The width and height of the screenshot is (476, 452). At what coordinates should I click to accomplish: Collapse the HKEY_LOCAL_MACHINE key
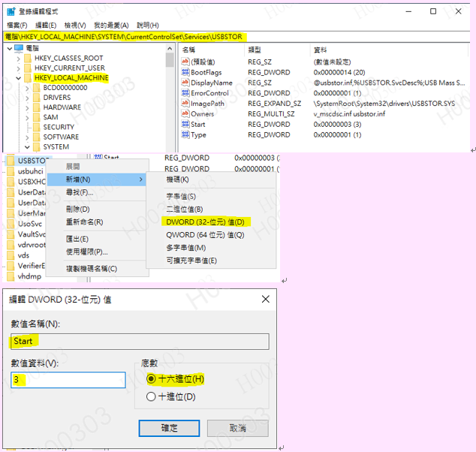[x=19, y=78]
